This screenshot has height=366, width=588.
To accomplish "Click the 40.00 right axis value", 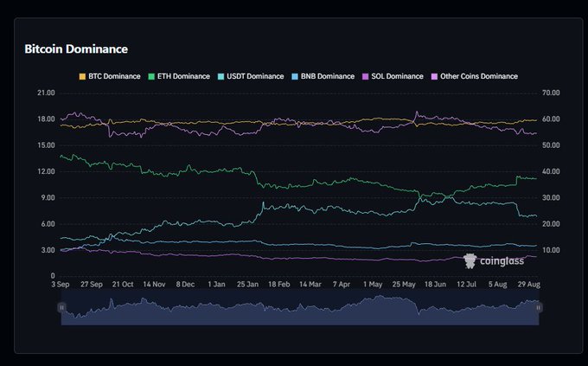I will click(x=551, y=171).
